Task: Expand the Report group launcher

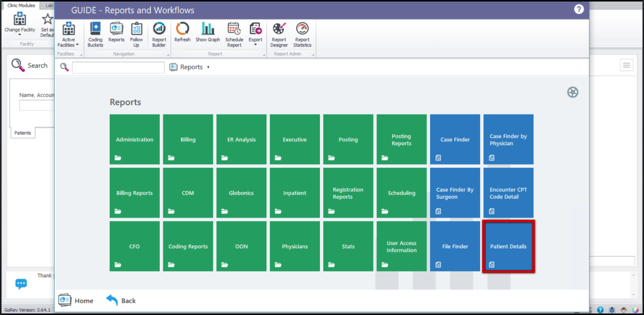Action: 264,55
